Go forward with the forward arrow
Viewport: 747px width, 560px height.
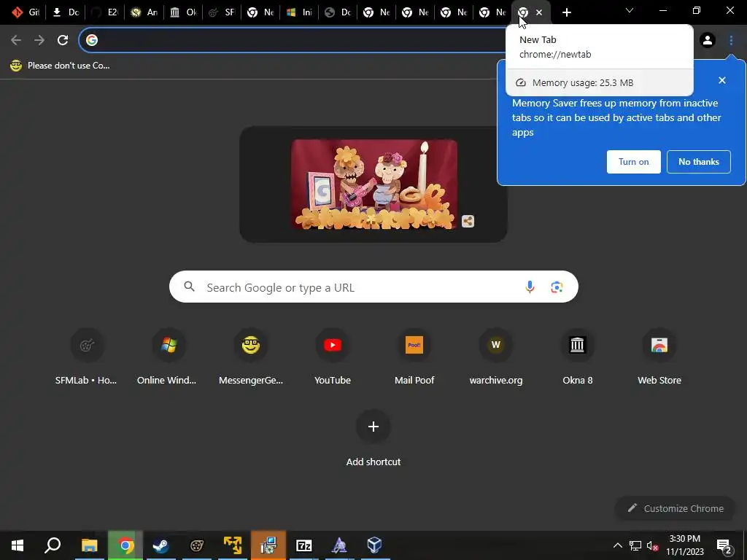click(x=39, y=40)
